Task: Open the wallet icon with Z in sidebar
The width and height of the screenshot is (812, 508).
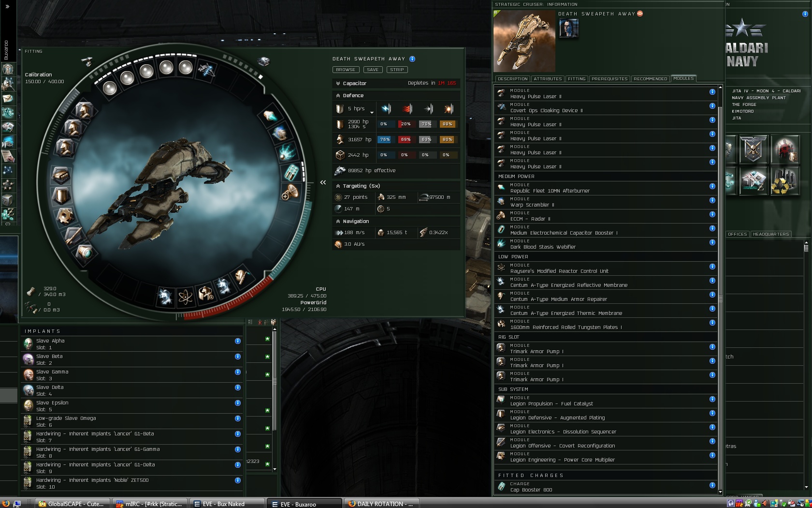Action: click(8, 213)
